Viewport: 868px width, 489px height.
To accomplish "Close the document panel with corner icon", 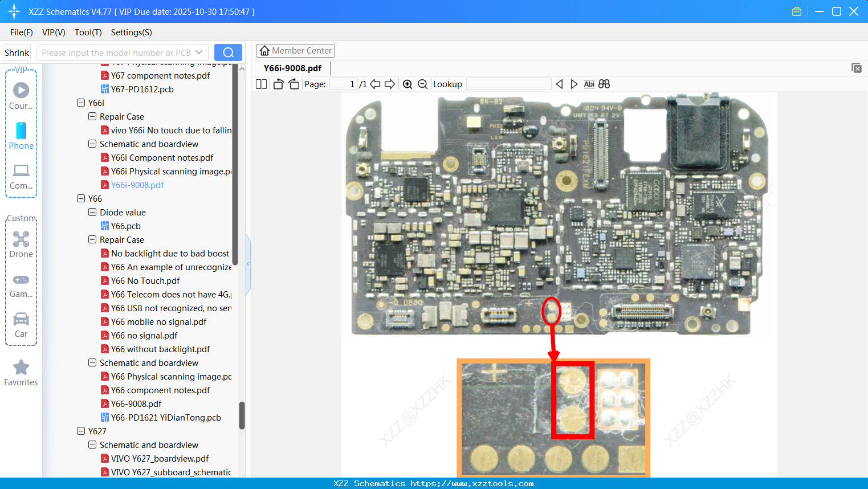I will pyautogui.click(x=857, y=68).
